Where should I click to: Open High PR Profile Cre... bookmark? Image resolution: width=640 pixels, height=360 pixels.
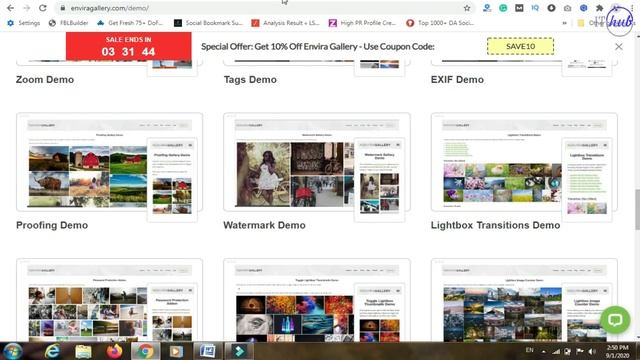(x=362, y=23)
